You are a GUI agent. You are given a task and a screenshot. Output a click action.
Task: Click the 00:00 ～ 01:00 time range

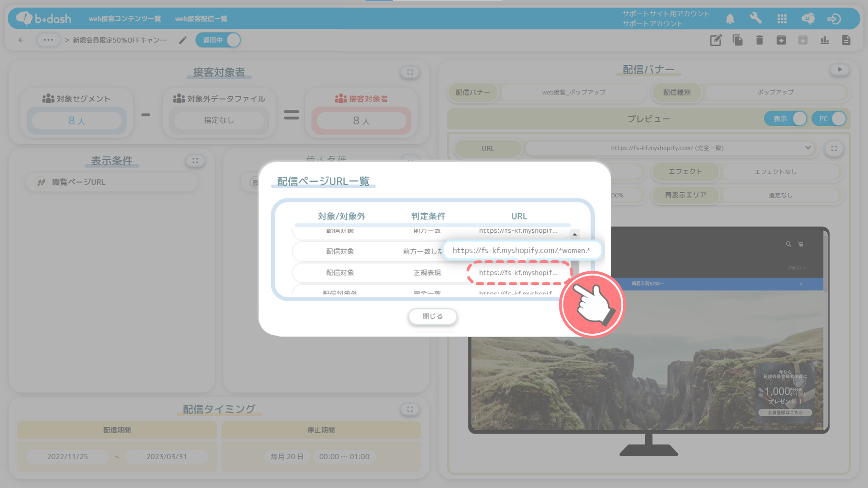[344, 457]
